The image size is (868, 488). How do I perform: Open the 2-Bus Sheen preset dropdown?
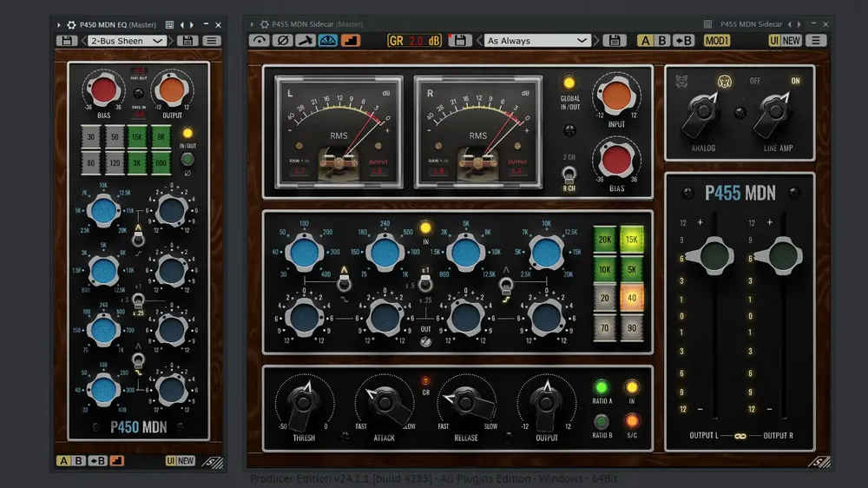pyautogui.click(x=128, y=41)
